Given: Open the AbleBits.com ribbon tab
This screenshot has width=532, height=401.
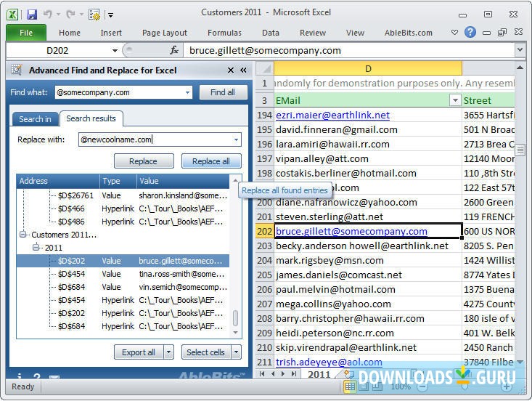Looking at the screenshot, I should click(408, 33).
